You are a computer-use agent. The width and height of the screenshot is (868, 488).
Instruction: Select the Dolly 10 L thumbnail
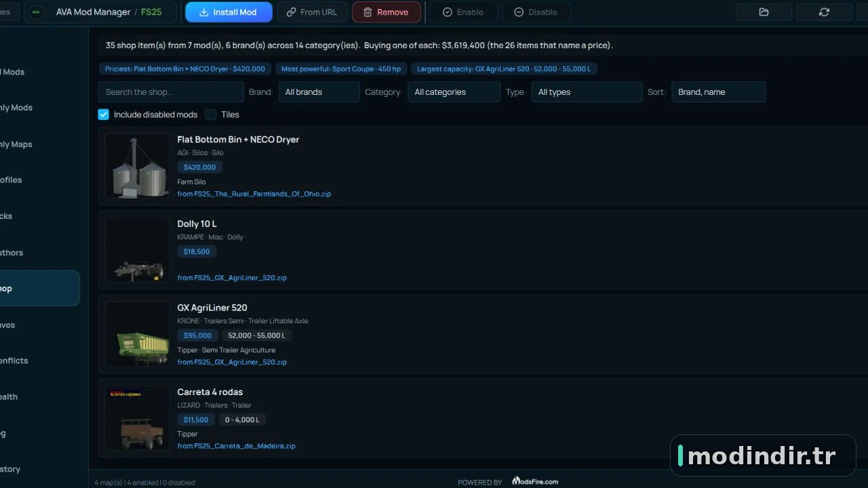137,250
